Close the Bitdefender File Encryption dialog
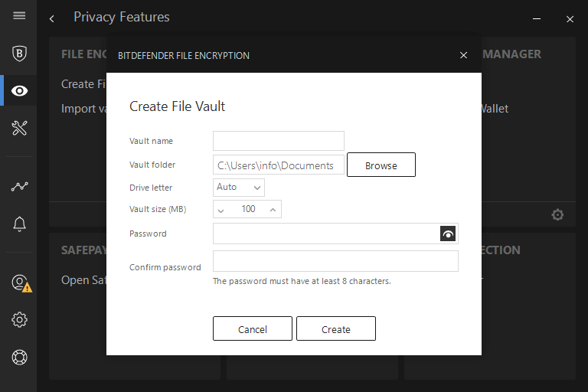This screenshot has height=392, width=588. (x=463, y=55)
